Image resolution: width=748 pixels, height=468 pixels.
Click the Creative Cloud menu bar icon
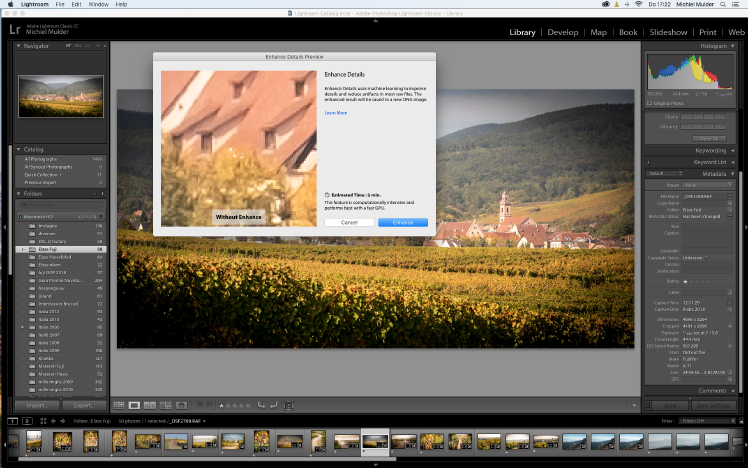[606, 4]
